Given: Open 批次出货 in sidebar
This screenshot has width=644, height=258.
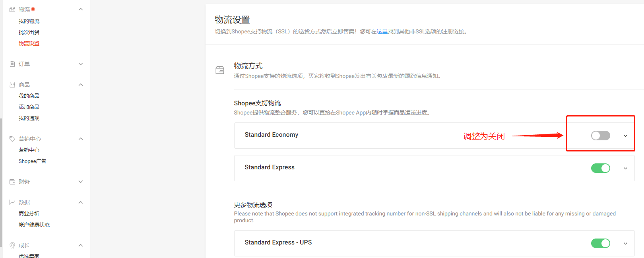Looking at the screenshot, I should [x=29, y=32].
